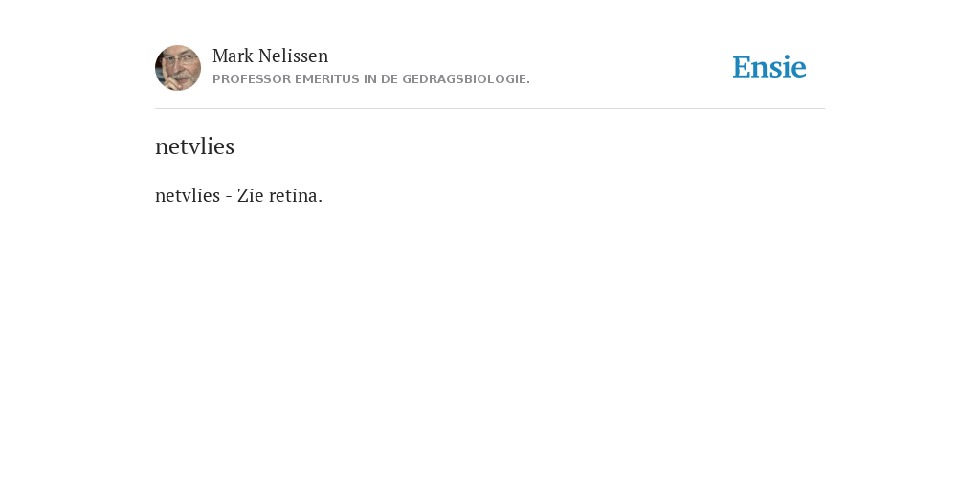The image size is (980, 490).
Task: Click the period after 'retina'
Action: point(320,201)
